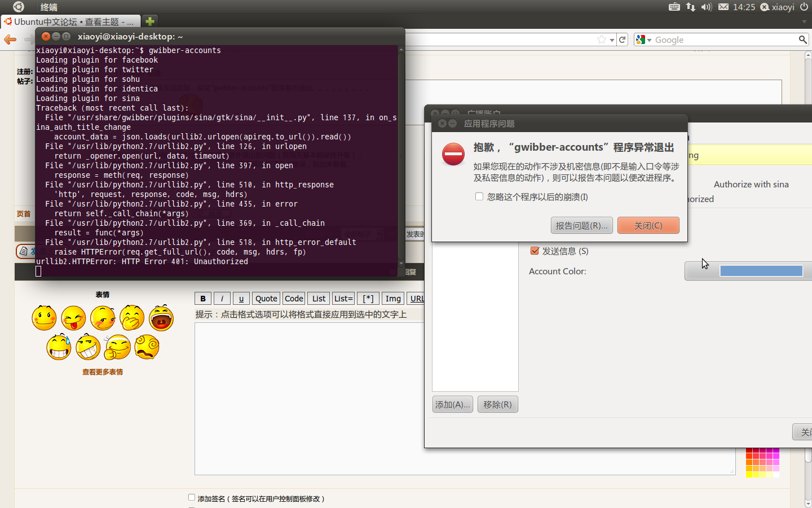Select the Ubuntu中文论坛 browser tab

pos(70,21)
